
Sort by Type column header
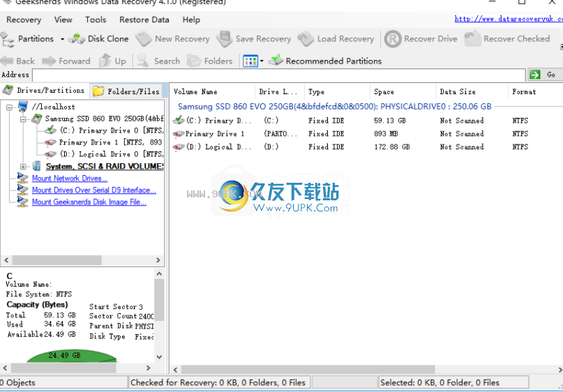(x=337, y=92)
